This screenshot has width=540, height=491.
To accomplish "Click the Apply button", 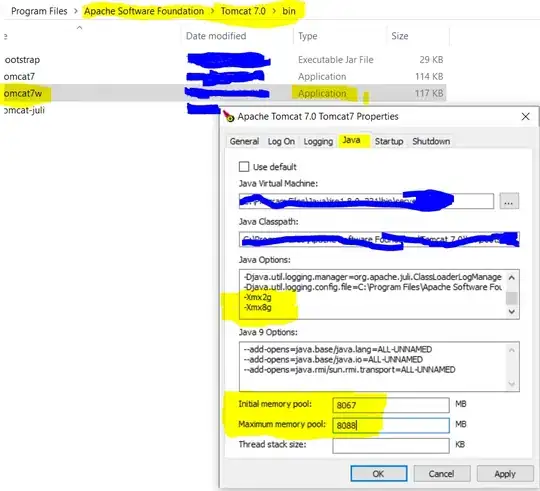I will coord(505,474).
